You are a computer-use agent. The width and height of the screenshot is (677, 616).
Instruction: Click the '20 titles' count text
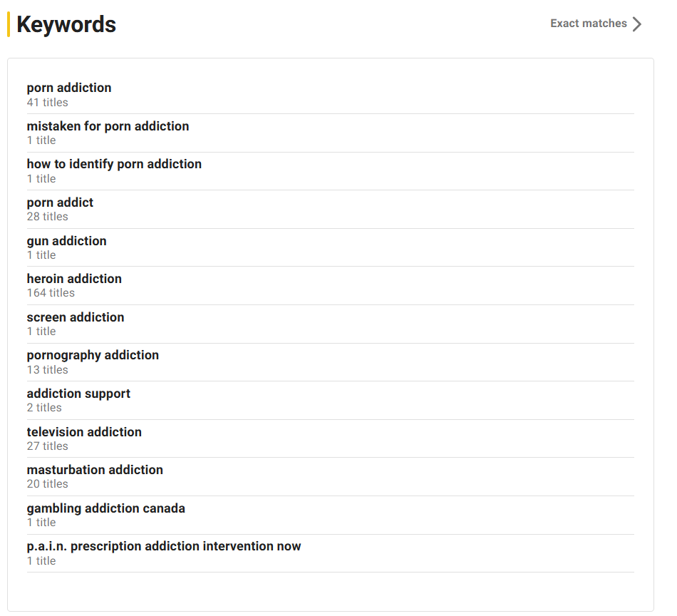click(x=48, y=484)
